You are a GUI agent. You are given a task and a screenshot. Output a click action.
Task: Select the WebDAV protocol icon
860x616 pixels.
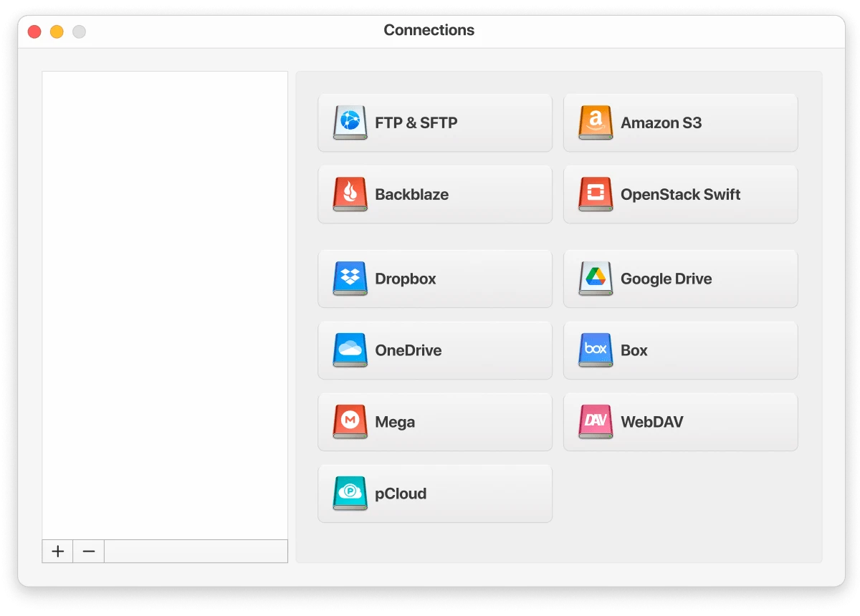point(595,422)
